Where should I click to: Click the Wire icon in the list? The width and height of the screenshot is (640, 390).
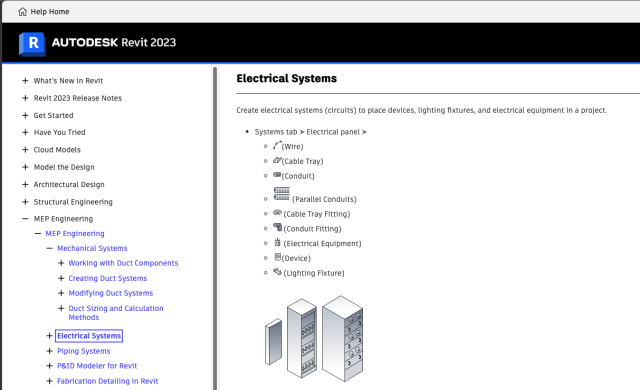277,145
